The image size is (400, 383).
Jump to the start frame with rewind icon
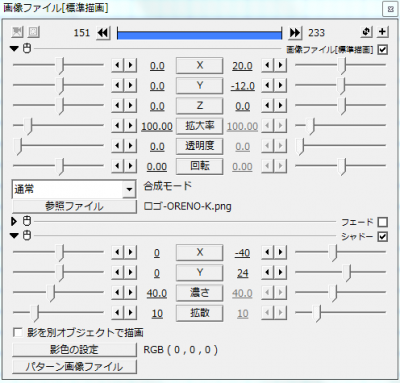pyautogui.click(x=103, y=33)
